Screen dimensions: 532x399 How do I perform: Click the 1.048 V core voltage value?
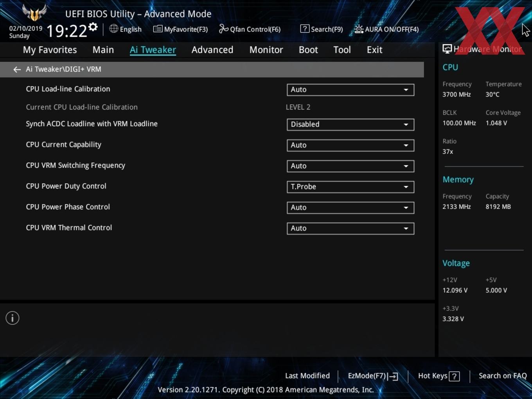click(496, 123)
